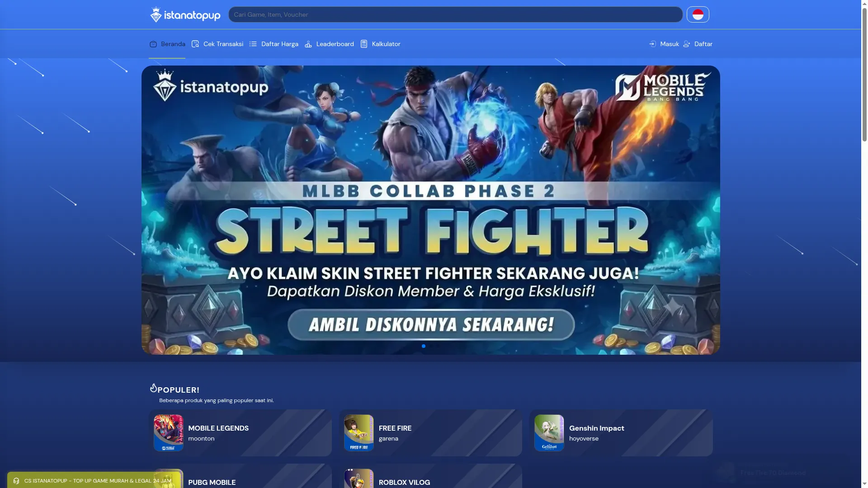This screenshot has width=868, height=488.
Task: Click the Mobile Legends game thumbnail
Action: (x=169, y=433)
